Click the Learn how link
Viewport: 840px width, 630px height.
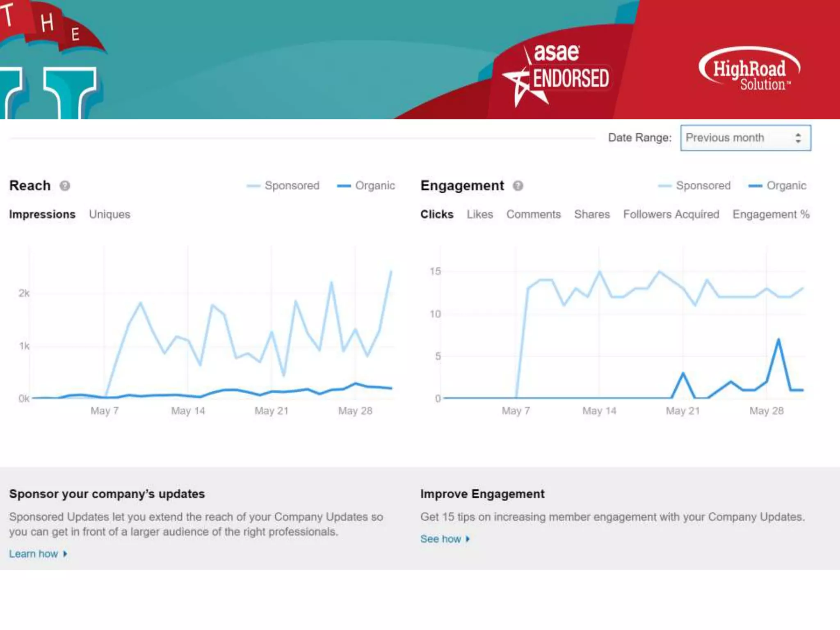click(x=34, y=554)
